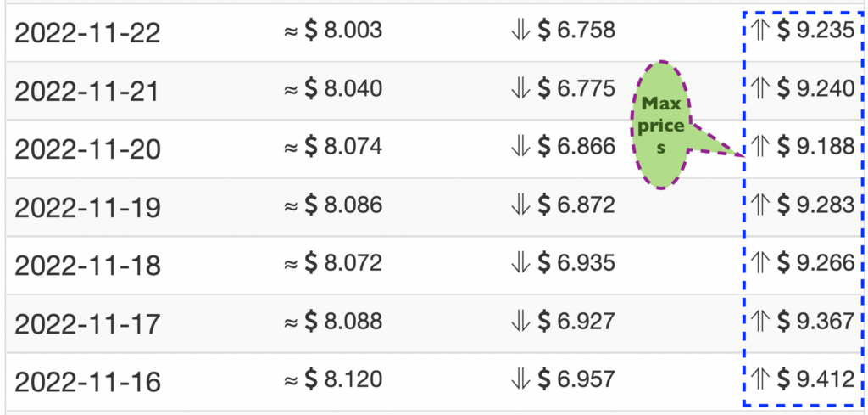Click the average price $ 8.086
Viewport: 868px width, 415px height.
(343, 205)
